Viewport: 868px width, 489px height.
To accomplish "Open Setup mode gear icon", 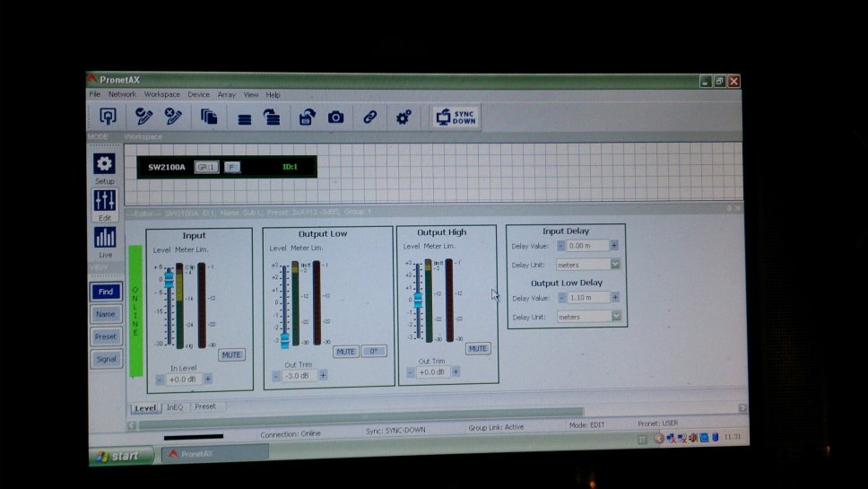I will (105, 164).
